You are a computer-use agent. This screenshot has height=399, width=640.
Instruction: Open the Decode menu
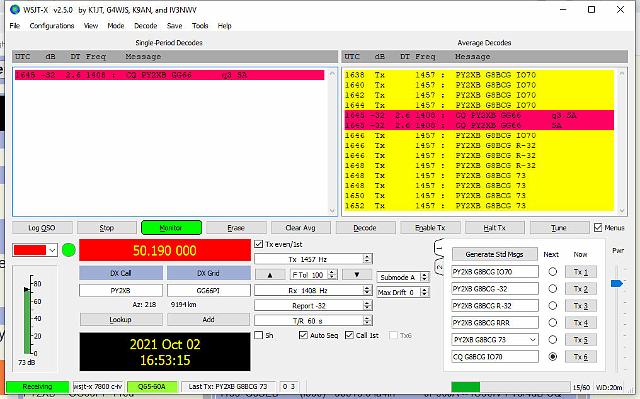click(x=146, y=26)
